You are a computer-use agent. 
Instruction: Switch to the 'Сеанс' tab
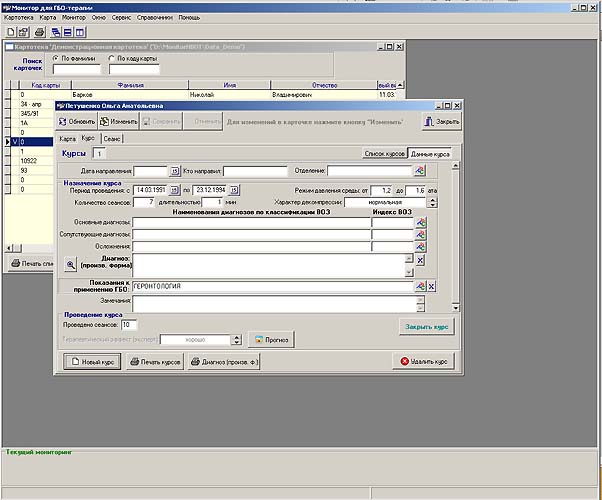[x=112, y=139]
